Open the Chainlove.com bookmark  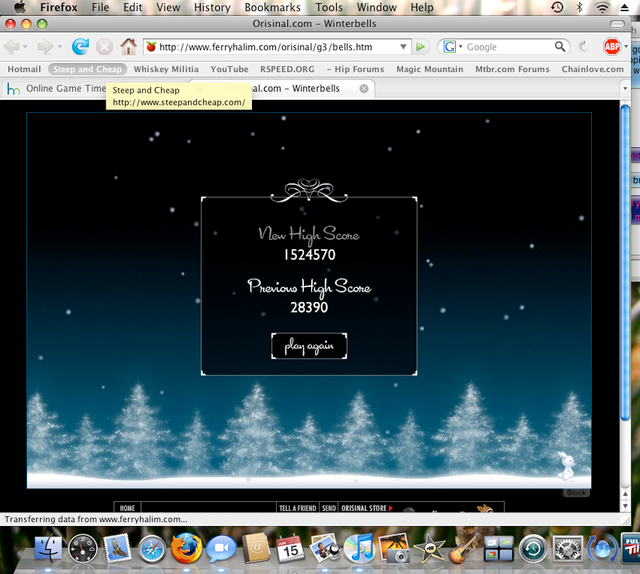tap(593, 69)
